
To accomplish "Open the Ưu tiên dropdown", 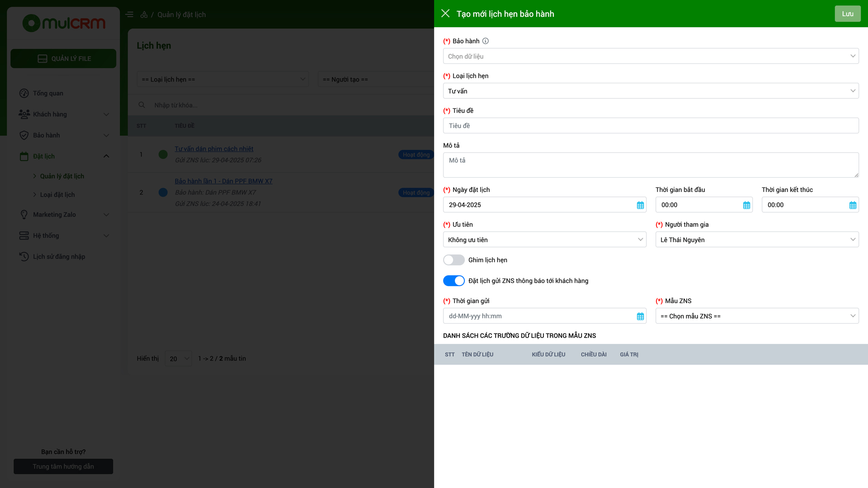I will pos(544,239).
